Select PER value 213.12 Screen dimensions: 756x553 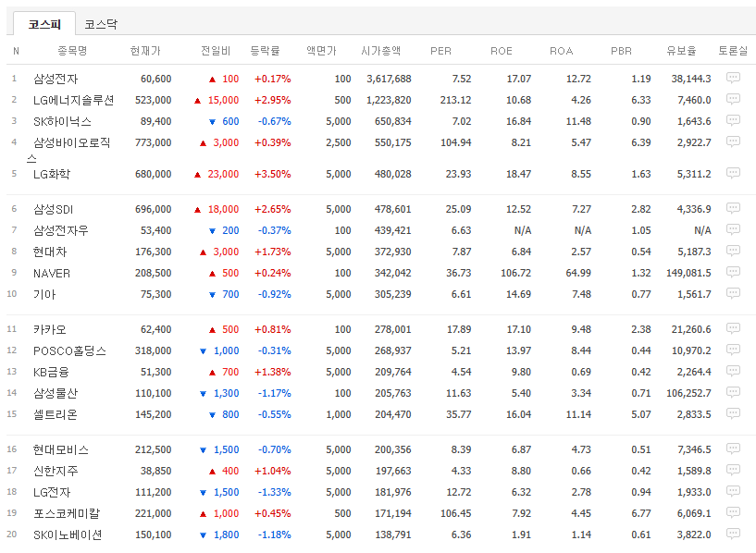pyautogui.click(x=455, y=100)
